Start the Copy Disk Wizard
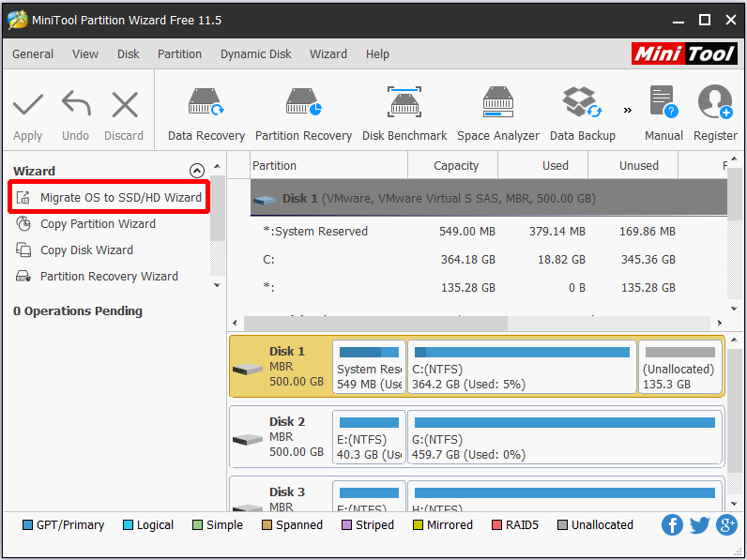 coord(74,250)
